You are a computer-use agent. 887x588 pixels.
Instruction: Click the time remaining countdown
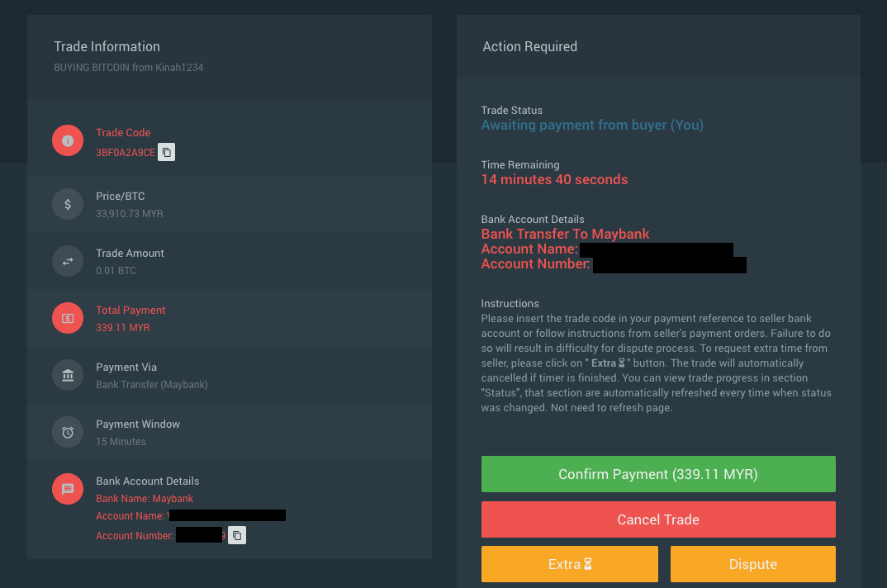554,179
